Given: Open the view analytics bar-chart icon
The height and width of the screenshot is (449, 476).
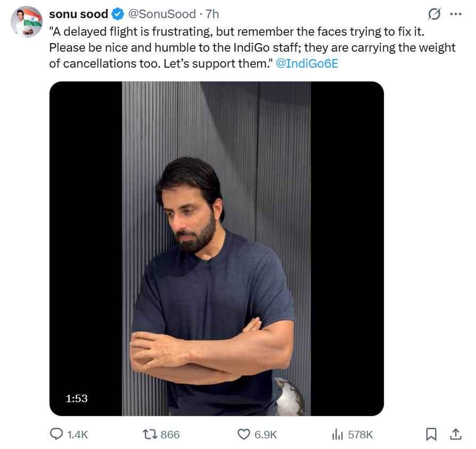Looking at the screenshot, I should point(337,434).
